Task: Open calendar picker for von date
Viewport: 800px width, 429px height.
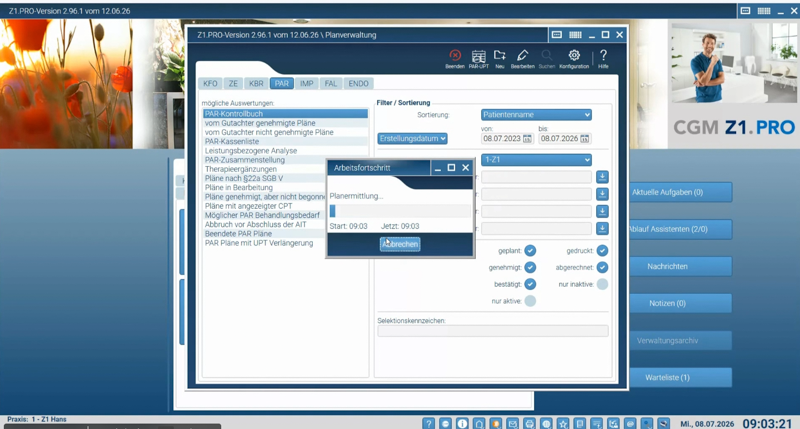Action: click(527, 139)
